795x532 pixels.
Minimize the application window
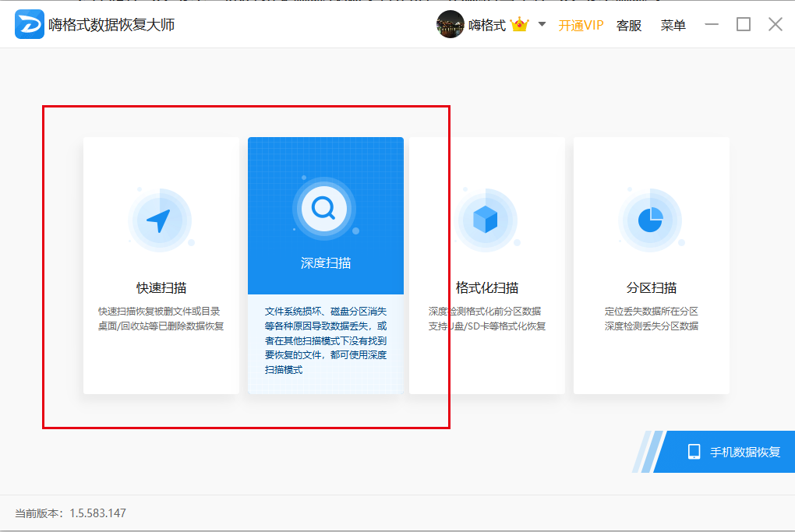coord(712,24)
